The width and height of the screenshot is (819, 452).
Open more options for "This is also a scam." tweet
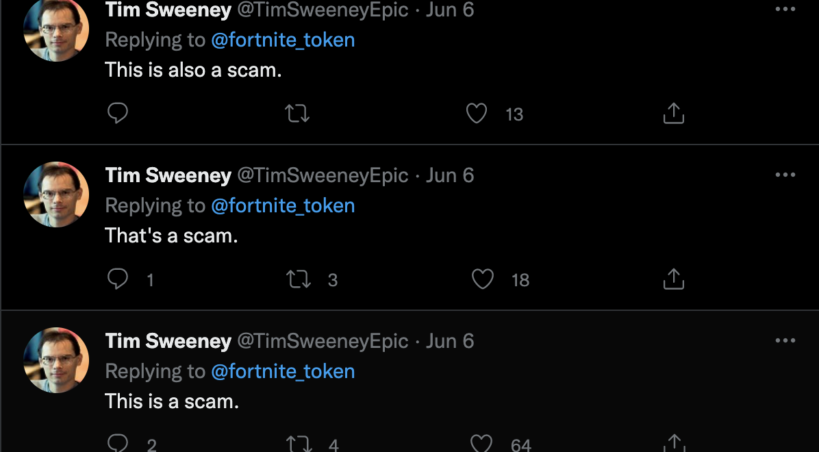[x=785, y=9]
